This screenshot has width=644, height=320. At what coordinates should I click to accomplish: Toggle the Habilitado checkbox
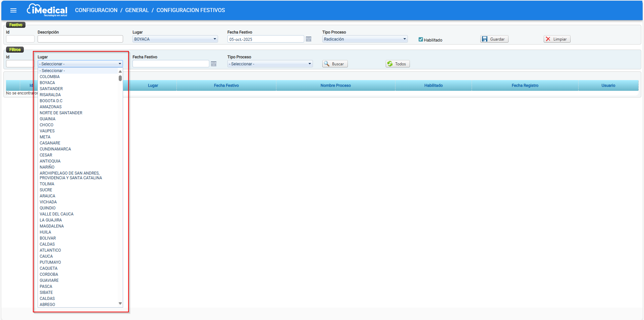(421, 40)
